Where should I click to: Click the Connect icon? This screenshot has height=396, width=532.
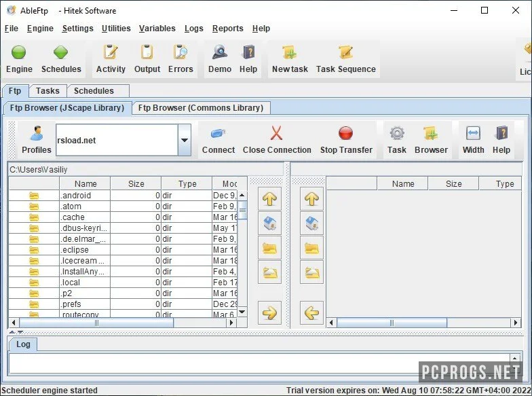point(218,133)
